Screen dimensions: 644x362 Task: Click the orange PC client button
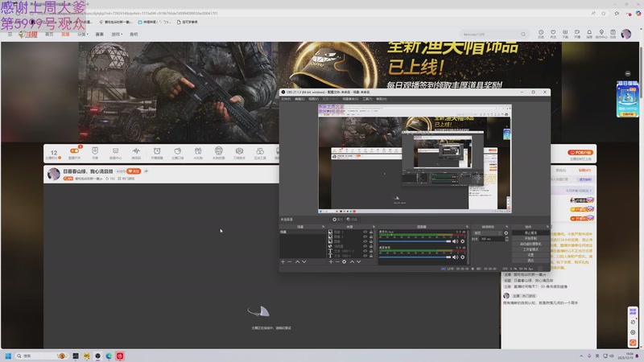(580, 152)
